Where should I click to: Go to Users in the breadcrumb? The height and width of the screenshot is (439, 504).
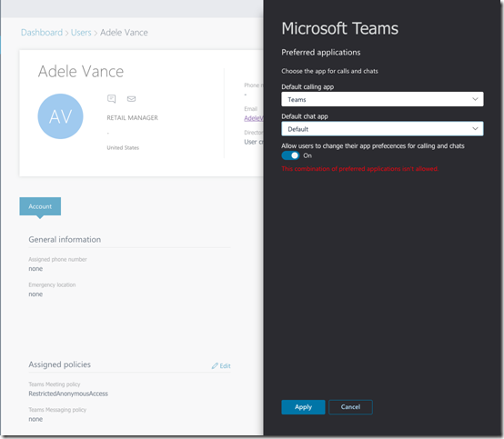click(x=81, y=33)
